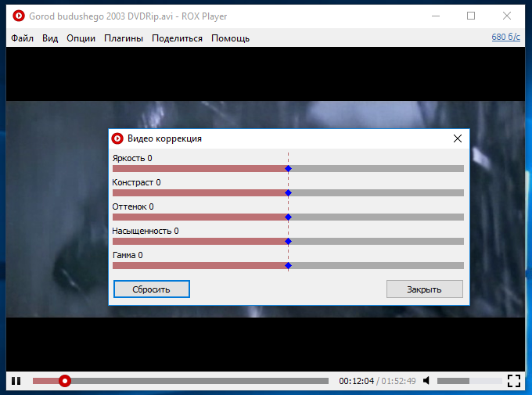Click the Гамма slider handle
Image resolution: width=532 pixels, height=395 pixels.
288,266
